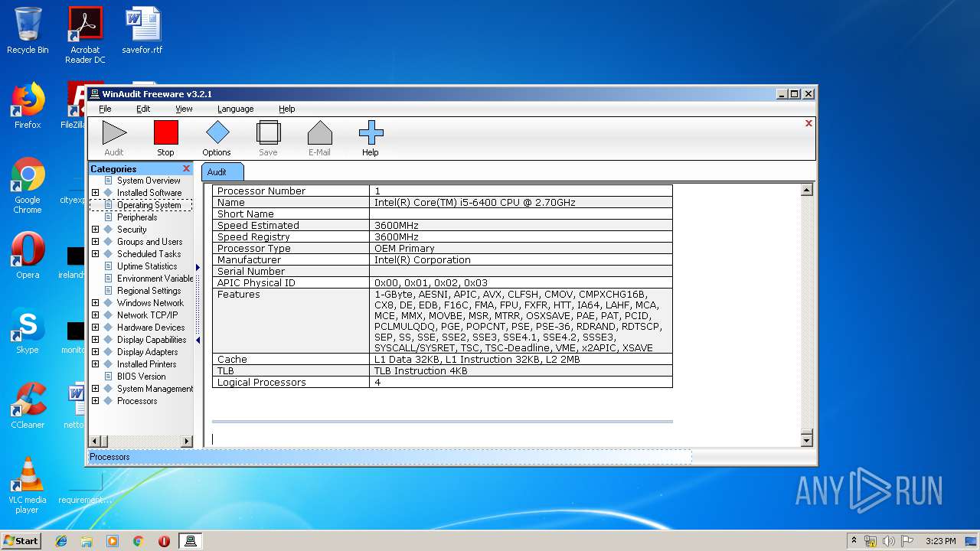Image resolution: width=980 pixels, height=551 pixels.
Task: Open Opera from the taskbar
Action: (x=164, y=541)
